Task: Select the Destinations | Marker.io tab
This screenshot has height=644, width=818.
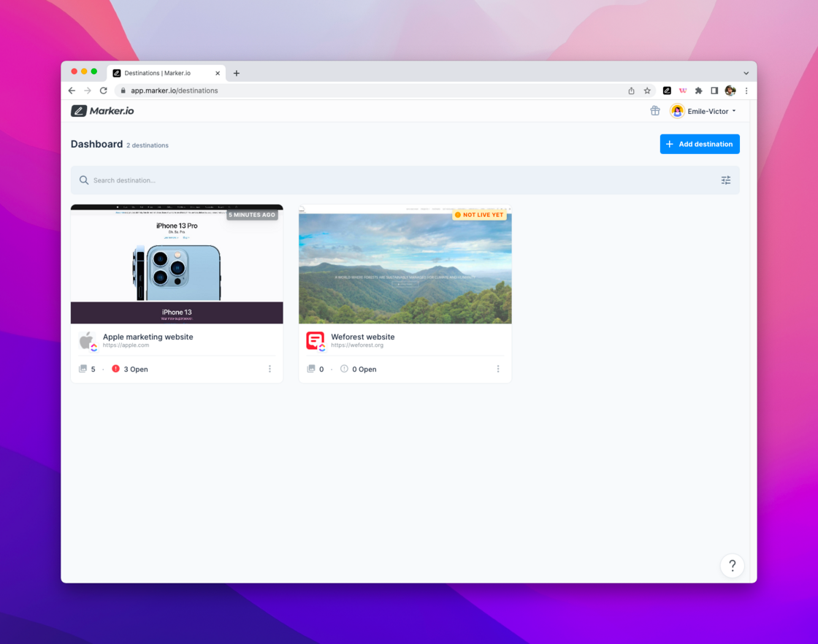Action: [167, 73]
